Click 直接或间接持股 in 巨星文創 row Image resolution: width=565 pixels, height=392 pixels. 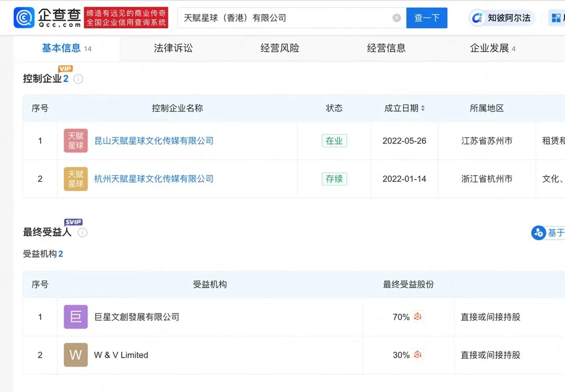pyautogui.click(x=490, y=317)
